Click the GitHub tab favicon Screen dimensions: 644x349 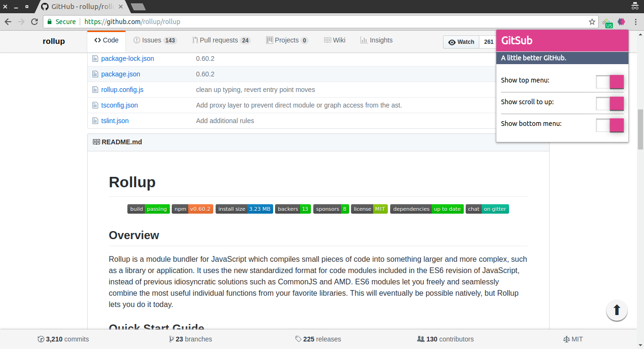coord(45,7)
